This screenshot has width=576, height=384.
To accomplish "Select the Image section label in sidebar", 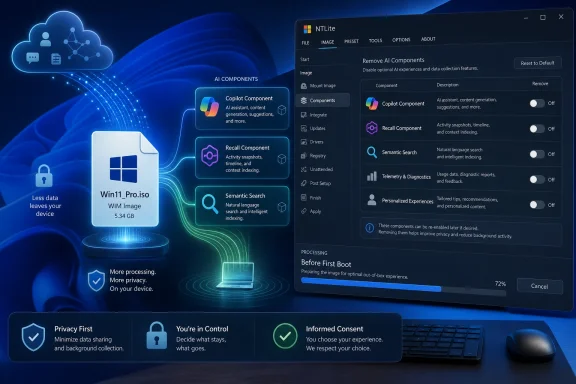I will coord(306,73).
